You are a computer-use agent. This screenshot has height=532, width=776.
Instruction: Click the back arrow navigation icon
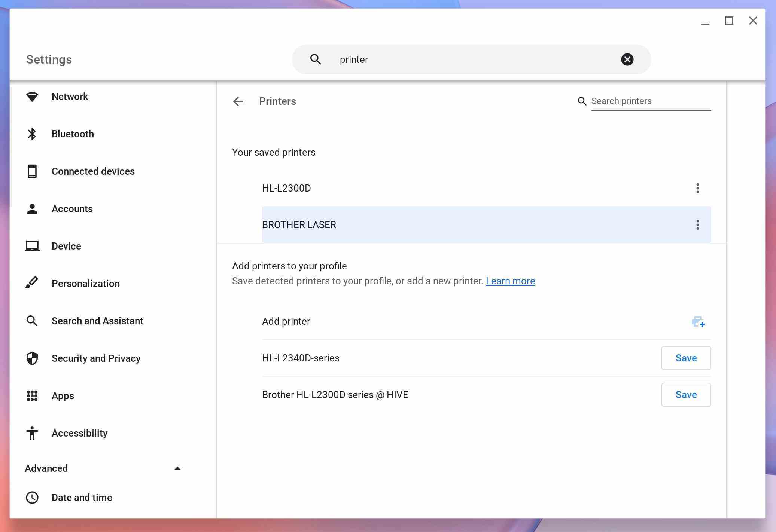pos(238,101)
